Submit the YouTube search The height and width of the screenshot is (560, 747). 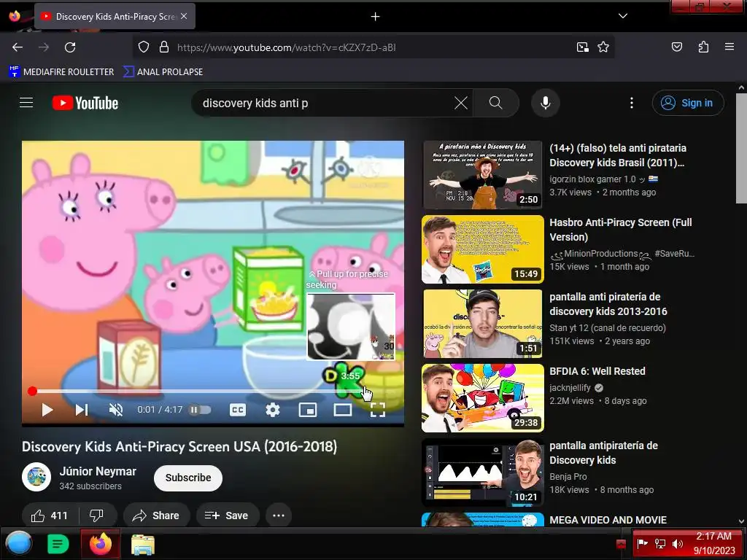point(495,103)
